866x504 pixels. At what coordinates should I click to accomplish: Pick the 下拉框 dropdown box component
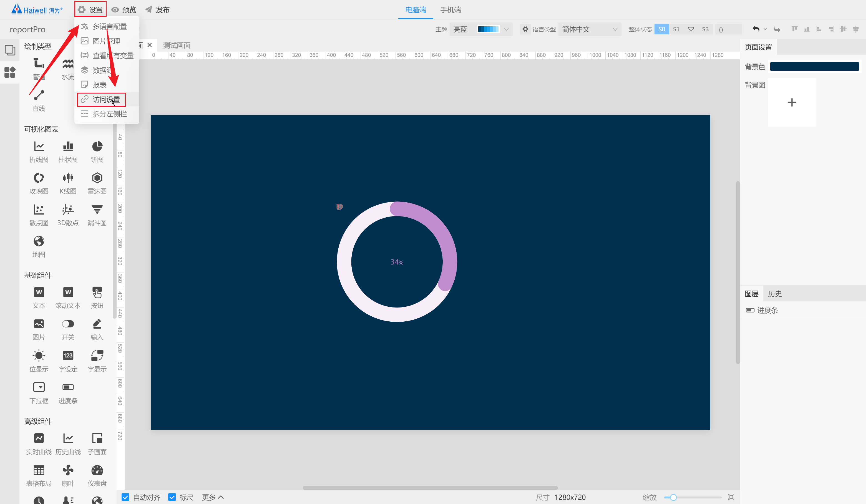(x=39, y=393)
